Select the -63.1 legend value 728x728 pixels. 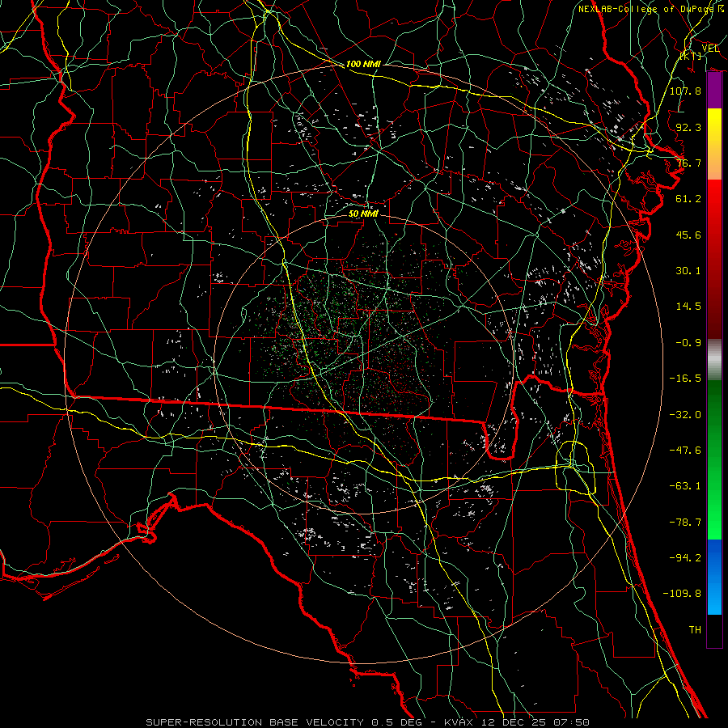pyautogui.click(x=685, y=486)
